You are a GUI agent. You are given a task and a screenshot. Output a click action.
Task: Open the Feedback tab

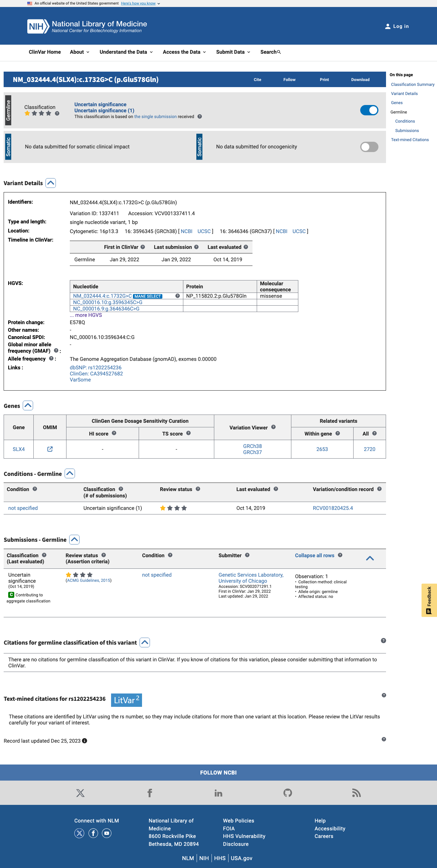tap(429, 600)
